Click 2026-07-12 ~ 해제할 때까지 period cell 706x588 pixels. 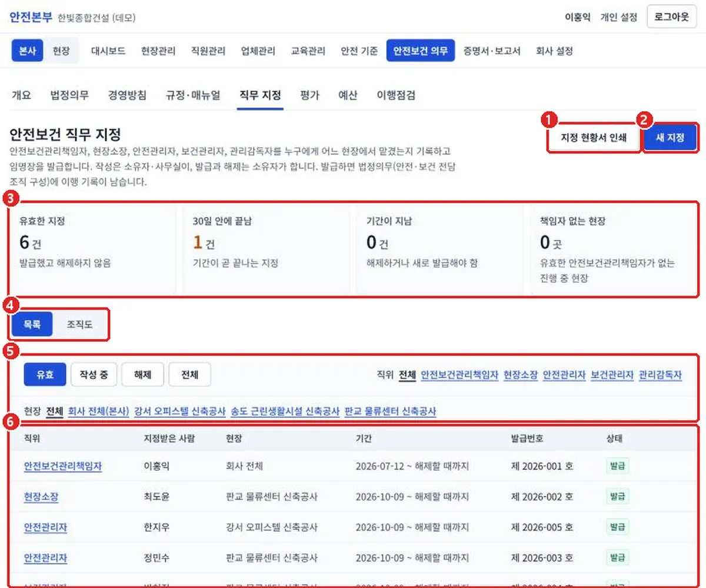[x=412, y=466]
